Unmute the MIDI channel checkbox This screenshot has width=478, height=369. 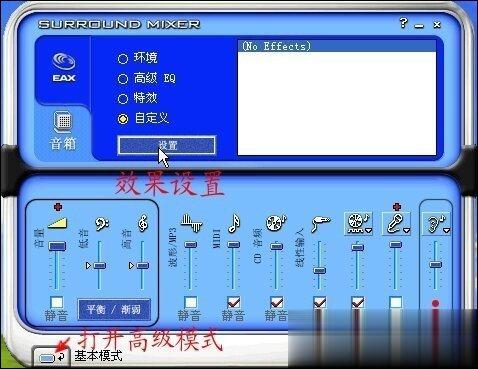(234, 302)
